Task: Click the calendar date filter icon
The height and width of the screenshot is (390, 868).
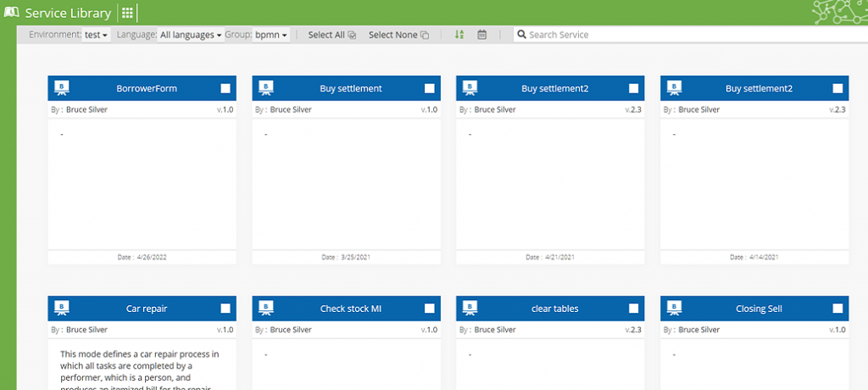Action: coord(482,35)
